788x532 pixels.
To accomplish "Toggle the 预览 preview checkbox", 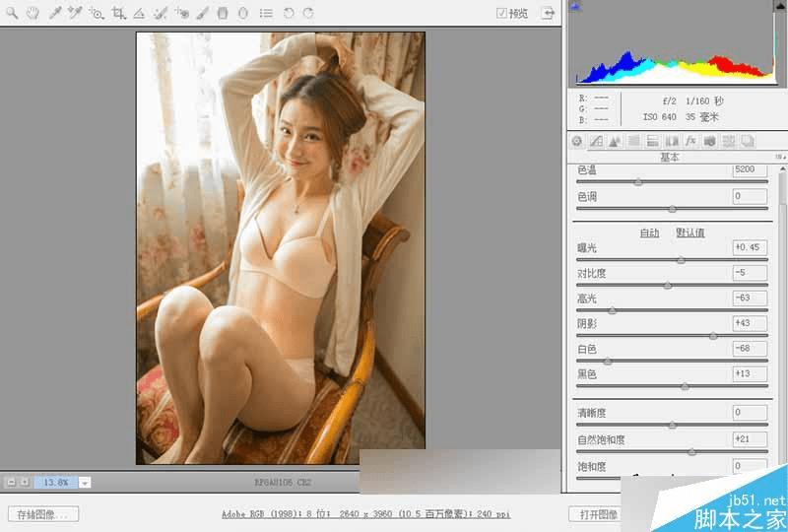I will 501,13.
